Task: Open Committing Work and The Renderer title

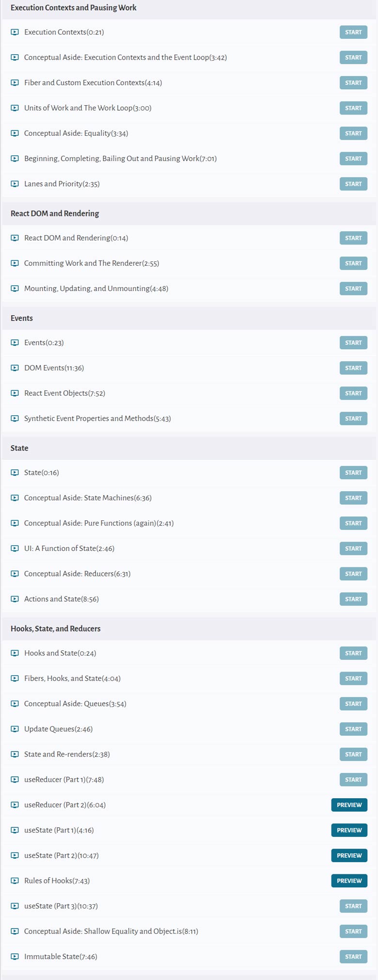Action: point(92,263)
